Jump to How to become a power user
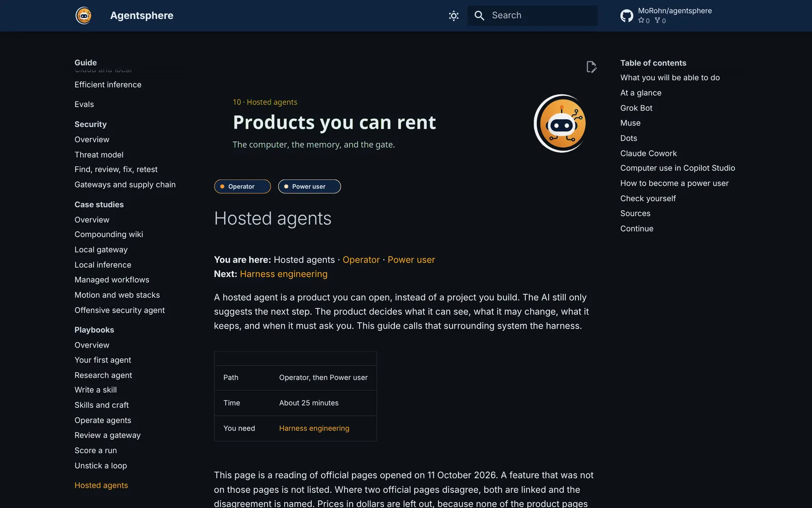Viewport: 812px width, 508px height. 674,183
